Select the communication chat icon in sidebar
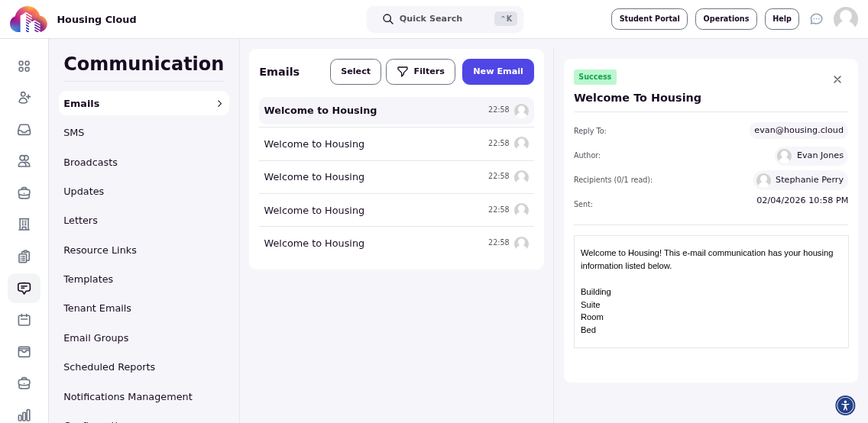 (24, 288)
